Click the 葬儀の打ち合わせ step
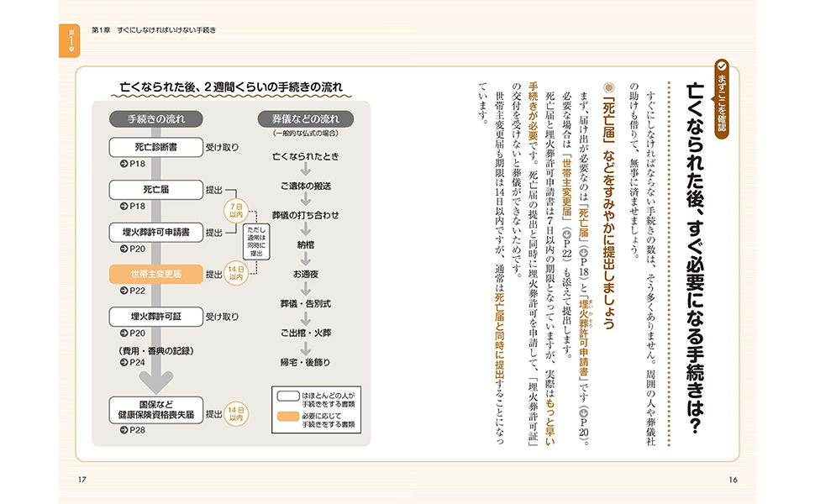815x504 pixels. pos(306,215)
